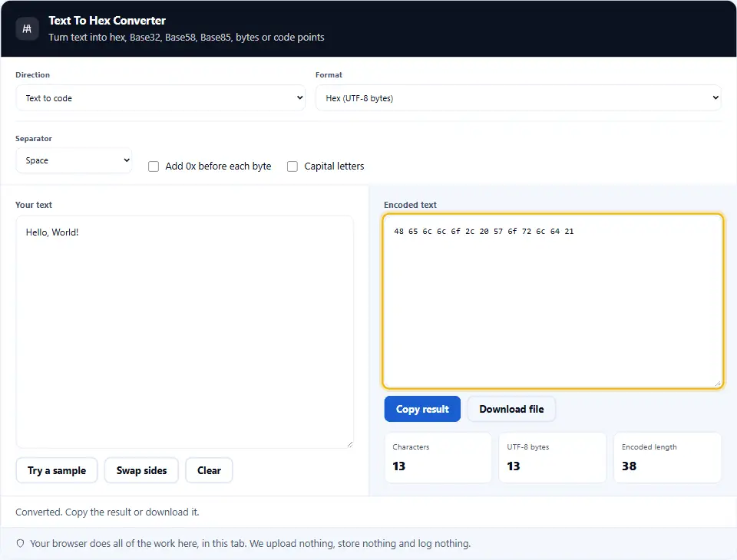
Task: Click the Encoded text resize handle
Action: pos(718,384)
